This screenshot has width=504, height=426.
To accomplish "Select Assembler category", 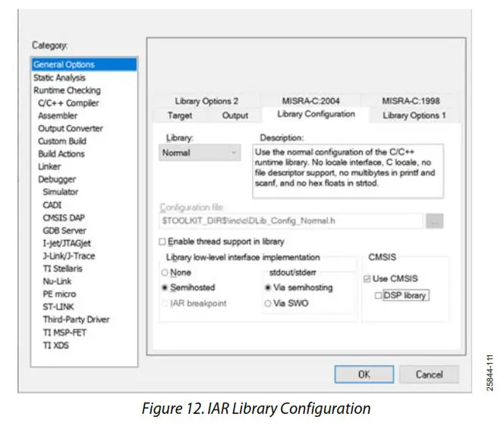I will pos(58,115).
